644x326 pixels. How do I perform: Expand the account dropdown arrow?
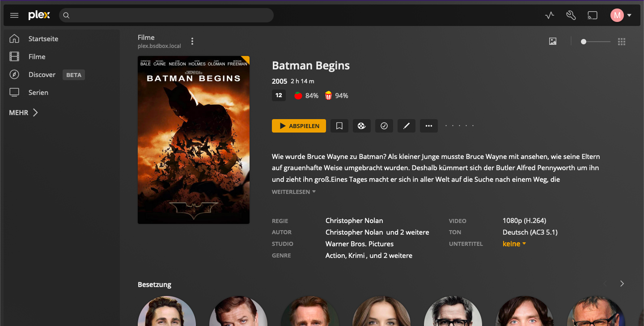coord(629,15)
